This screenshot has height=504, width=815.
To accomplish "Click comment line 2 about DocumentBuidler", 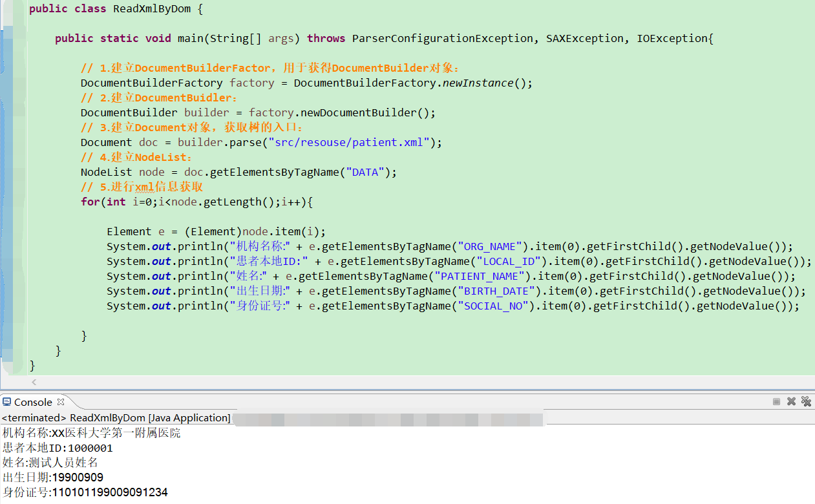I will (159, 98).
